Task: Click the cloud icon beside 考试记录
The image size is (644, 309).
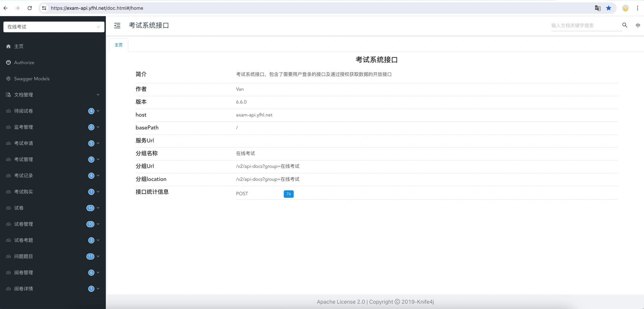Action: coord(8,176)
